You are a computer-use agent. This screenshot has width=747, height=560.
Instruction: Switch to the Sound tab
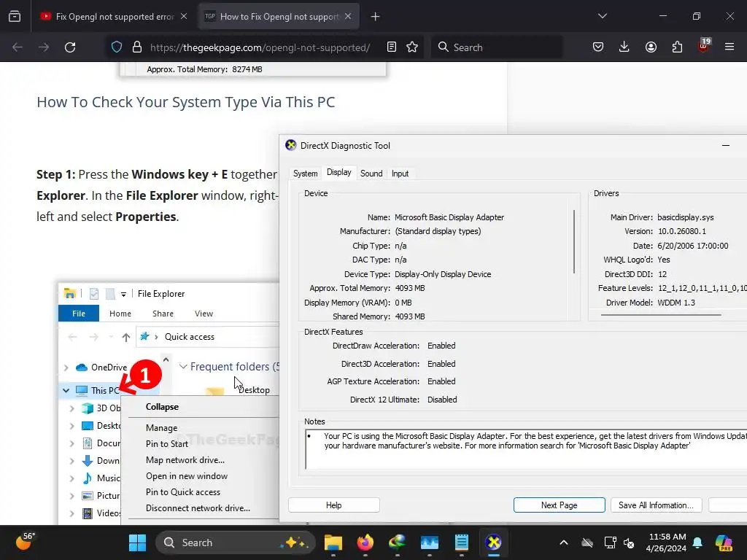pyautogui.click(x=371, y=174)
